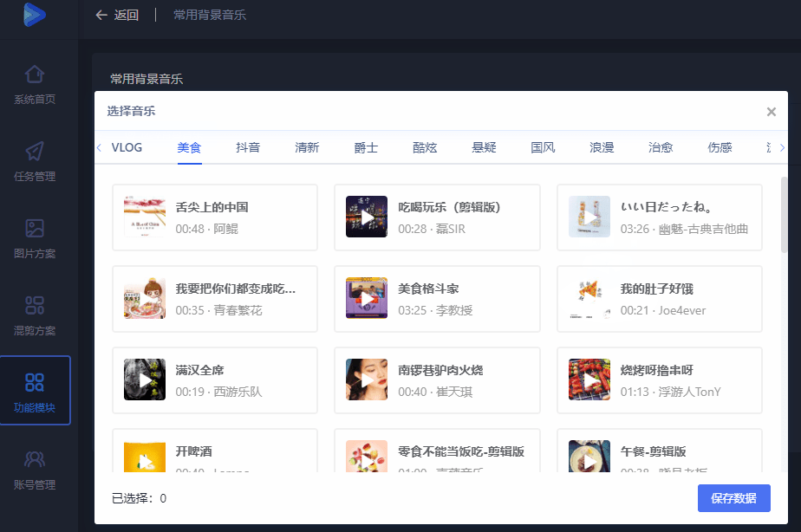Switch to the 抖音 tab
Screen dimensions: 801x532
pyautogui.click(x=248, y=147)
